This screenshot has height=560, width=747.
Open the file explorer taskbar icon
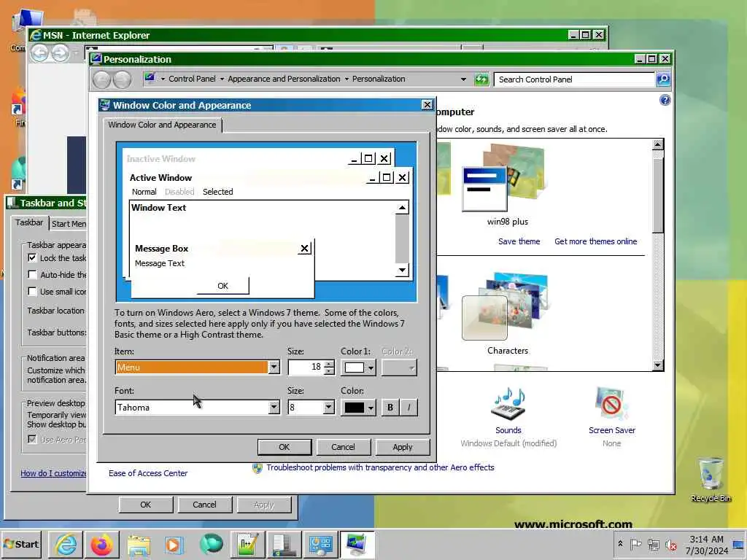pyautogui.click(x=139, y=544)
